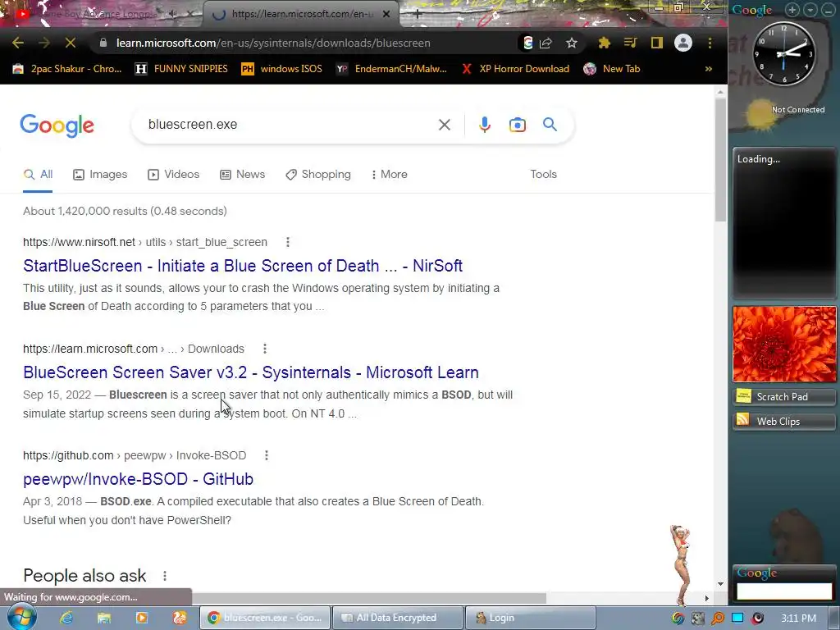This screenshot has height=630, width=840.
Task: Open a new browser tab
Action: coord(418,14)
